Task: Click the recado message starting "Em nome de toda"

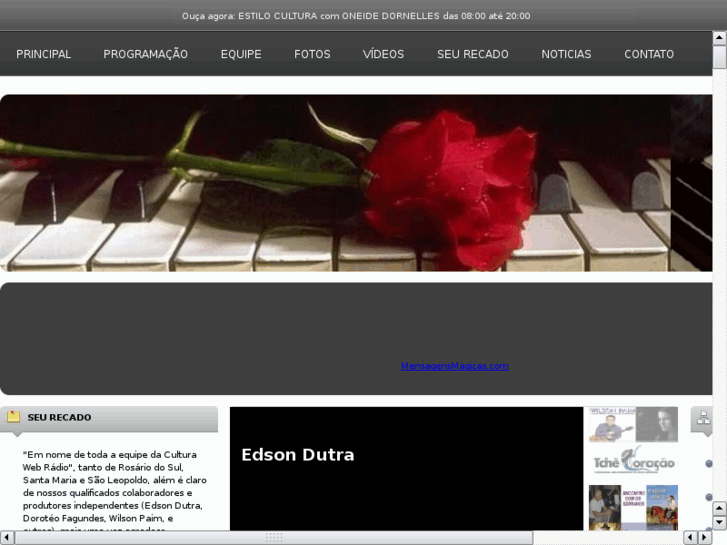Action: [x=115, y=492]
